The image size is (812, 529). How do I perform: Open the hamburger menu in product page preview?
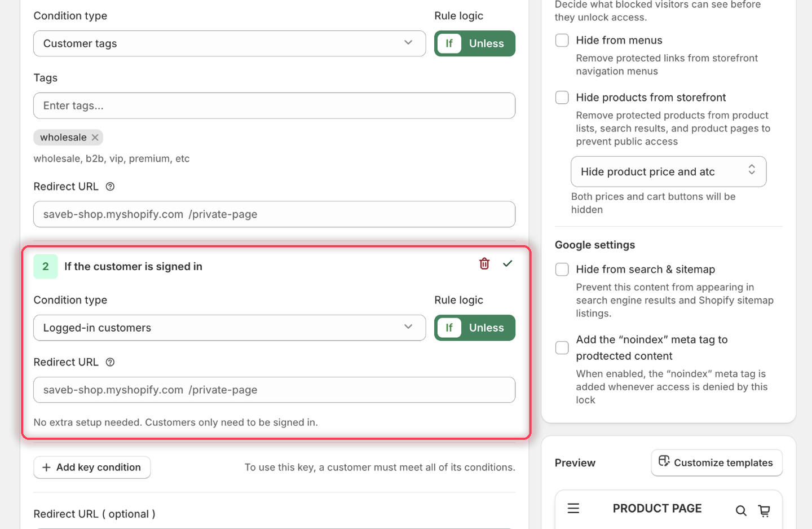pyautogui.click(x=573, y=508)
